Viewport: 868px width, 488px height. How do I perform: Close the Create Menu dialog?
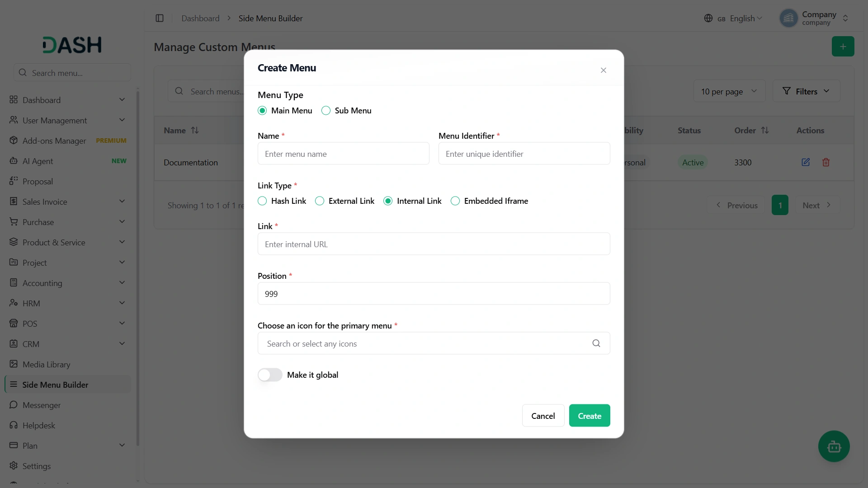click(604, 70)
